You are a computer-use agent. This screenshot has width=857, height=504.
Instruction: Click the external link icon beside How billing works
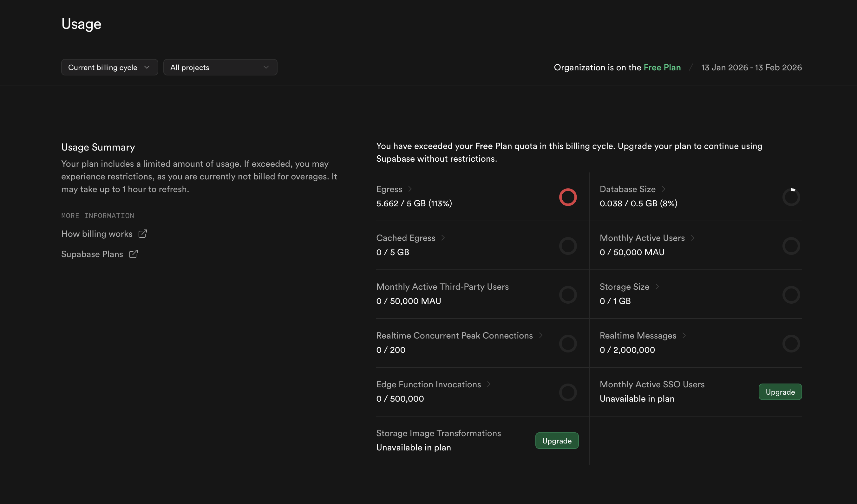(142, 234)
